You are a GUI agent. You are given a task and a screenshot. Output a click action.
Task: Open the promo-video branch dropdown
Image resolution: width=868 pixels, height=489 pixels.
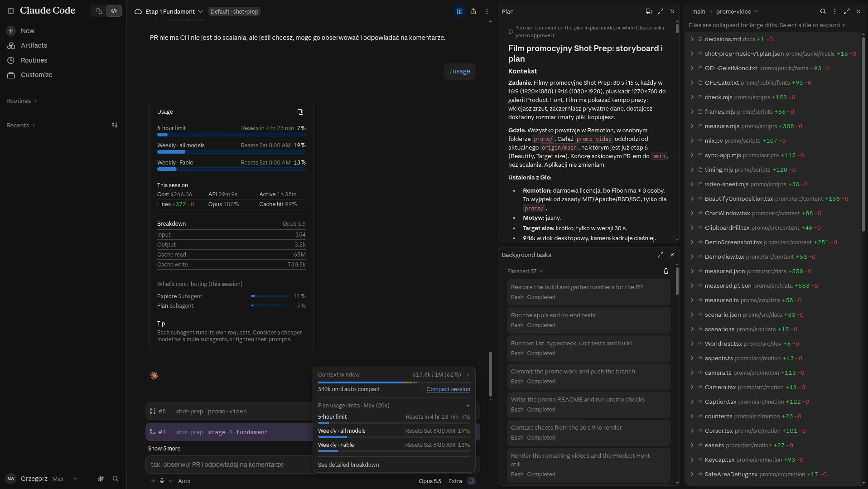tap(737, 11)
